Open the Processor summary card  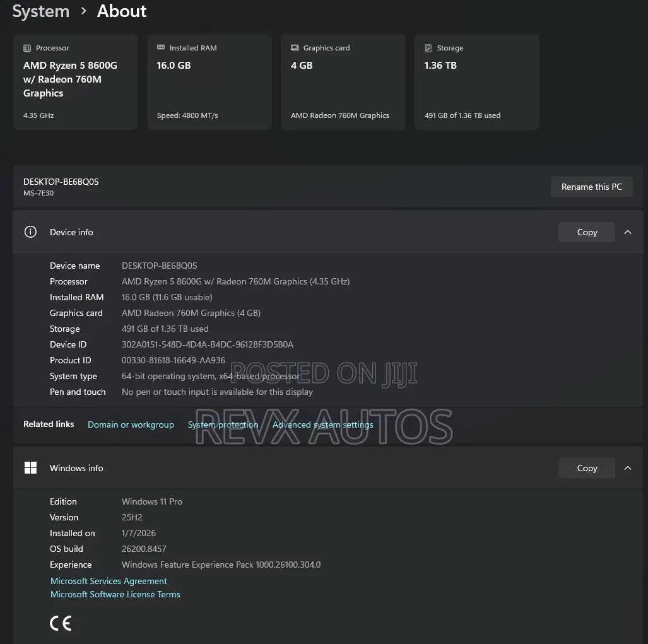pyautogui.click(x=76, y=82)
